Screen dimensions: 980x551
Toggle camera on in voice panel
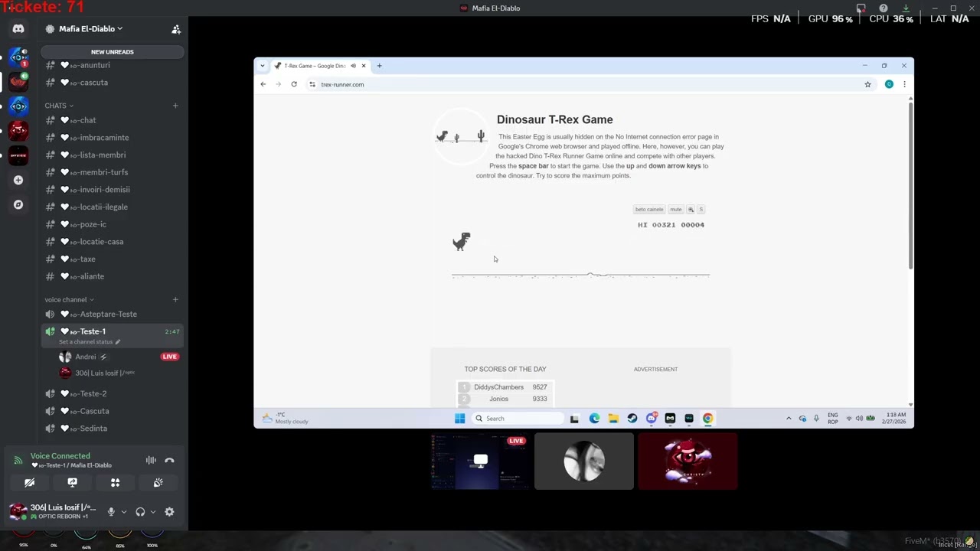pos(29,483)
